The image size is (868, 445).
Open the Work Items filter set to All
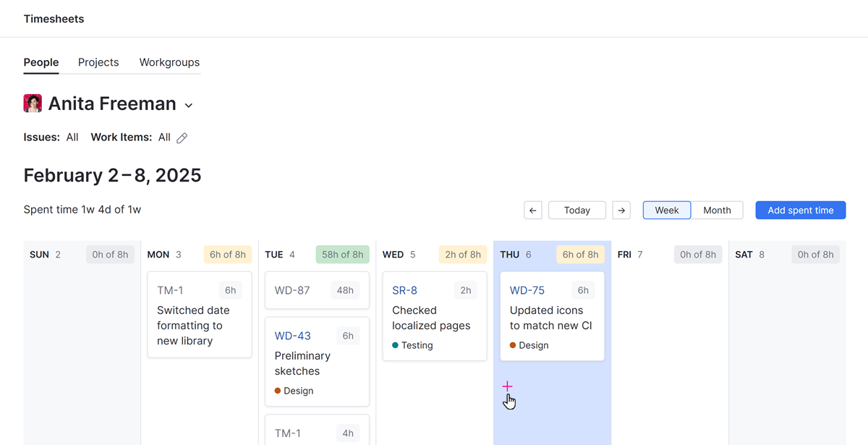click(165, 137)
